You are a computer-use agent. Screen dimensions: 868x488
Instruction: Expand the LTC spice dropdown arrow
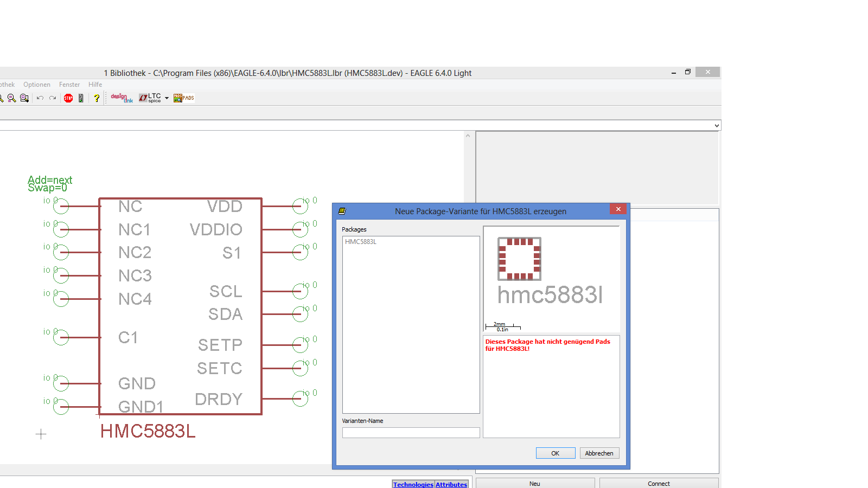[167, 98]
